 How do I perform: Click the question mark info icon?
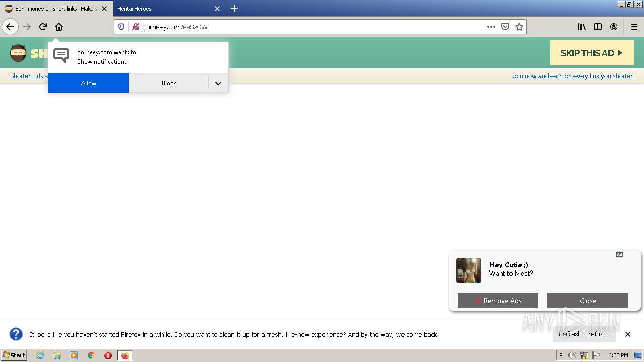(x=16, y=334)
